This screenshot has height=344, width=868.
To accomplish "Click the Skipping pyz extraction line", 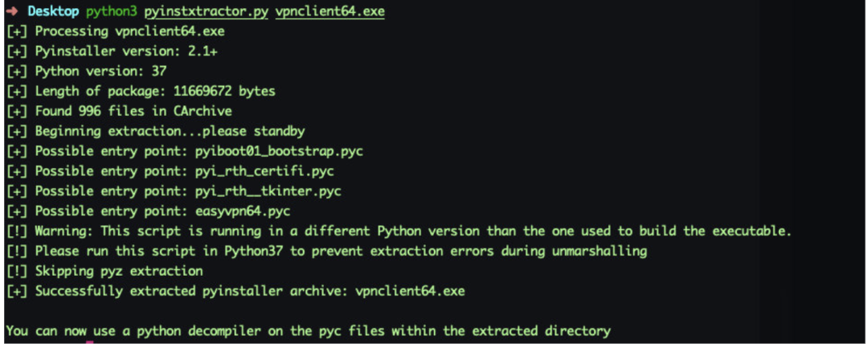I will tap(104, 272).
